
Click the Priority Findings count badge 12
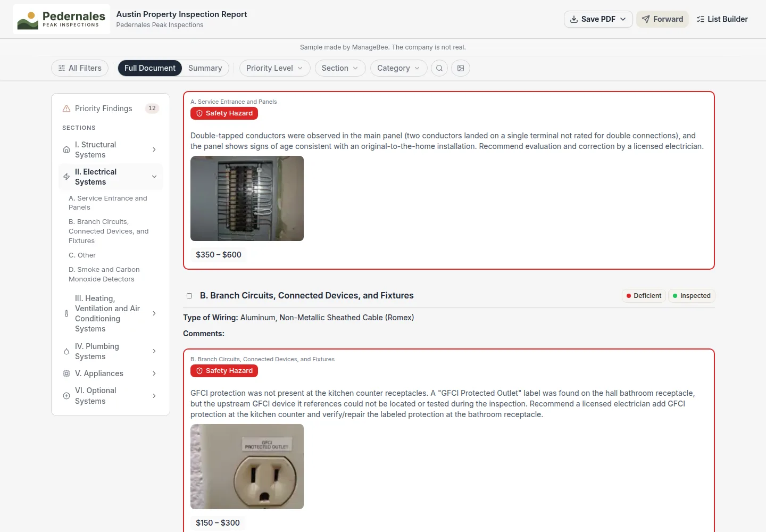(152, 109)
